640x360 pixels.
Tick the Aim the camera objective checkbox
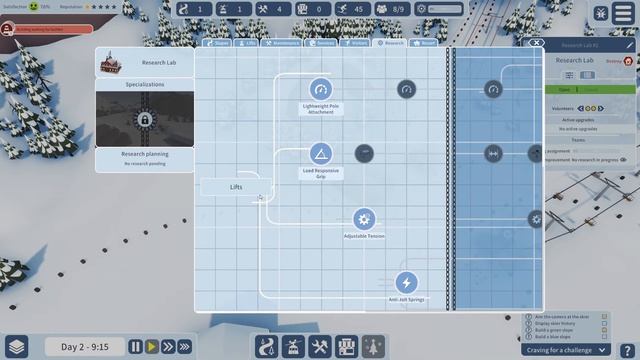tap(604, 317)
